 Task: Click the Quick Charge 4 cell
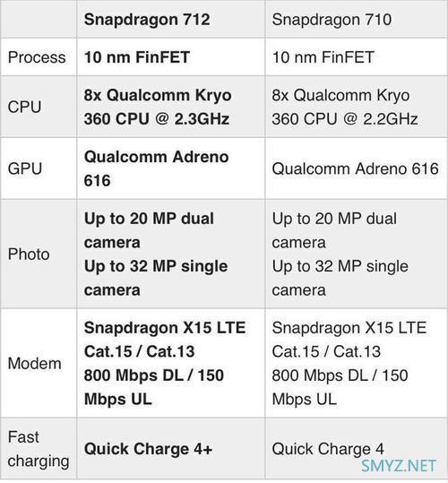click(357, 449)
